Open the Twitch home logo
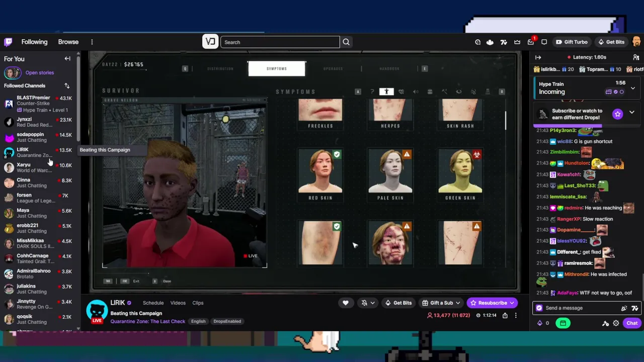The height and width of the screenshot is (362, 644). [8, 42]
